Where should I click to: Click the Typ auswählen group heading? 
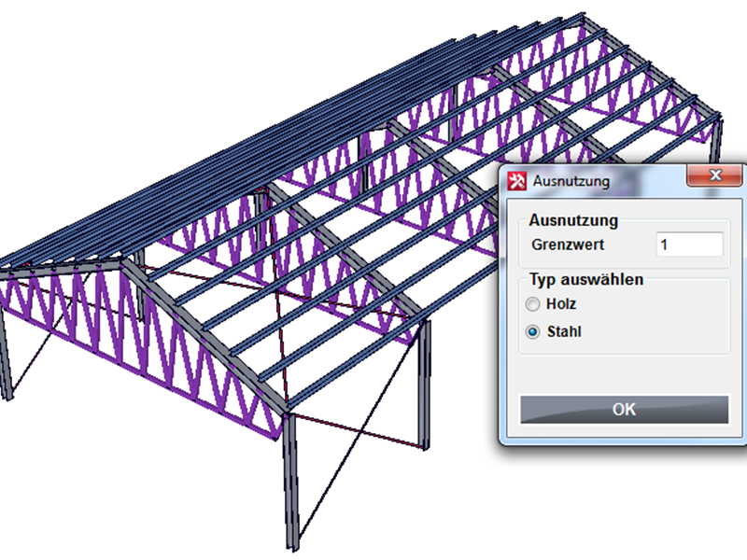click(586, 279)
